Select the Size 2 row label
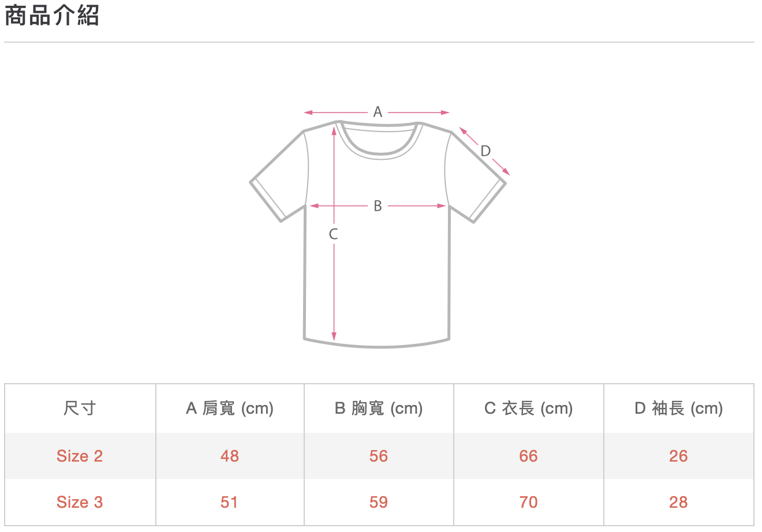Screen dimensions: 762x532 80,456
